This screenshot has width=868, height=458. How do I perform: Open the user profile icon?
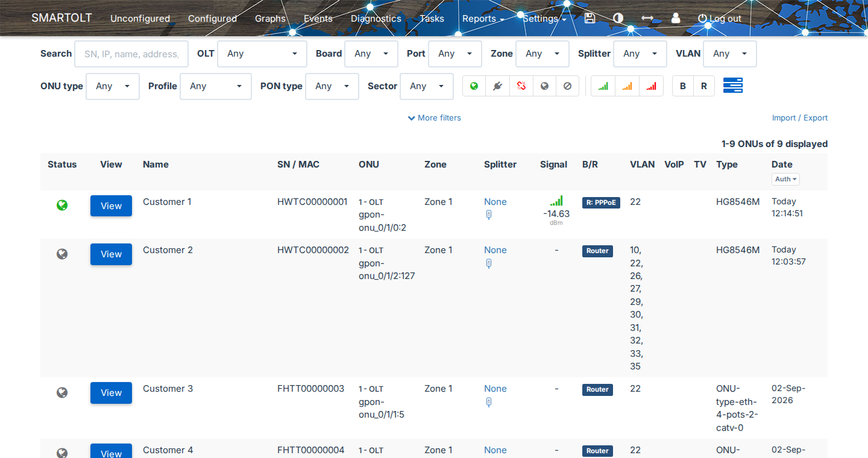[675, 18]
